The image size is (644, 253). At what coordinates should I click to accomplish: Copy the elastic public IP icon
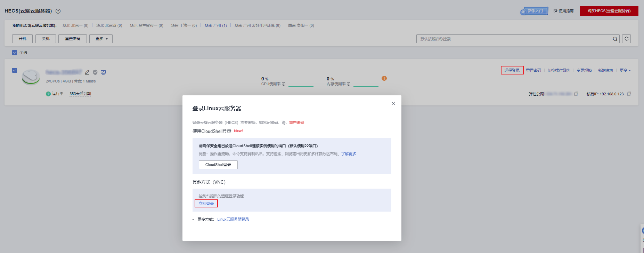click(x=576, y=94)
